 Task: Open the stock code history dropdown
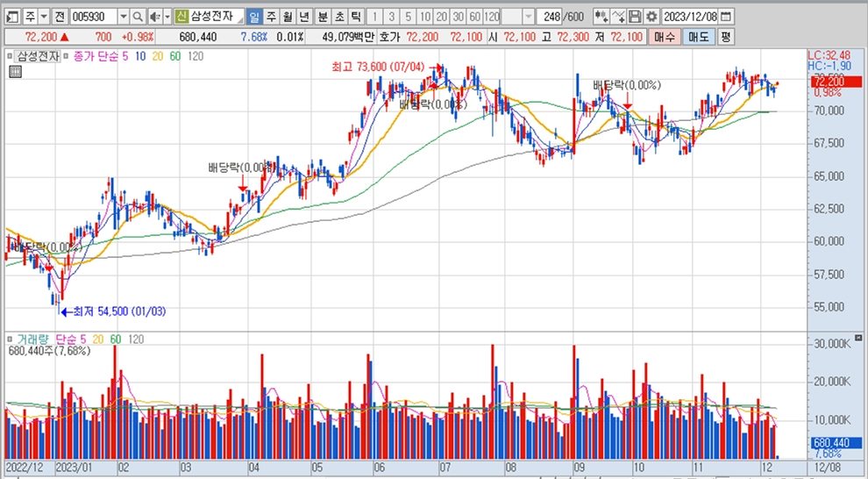[x=124, y=17]
